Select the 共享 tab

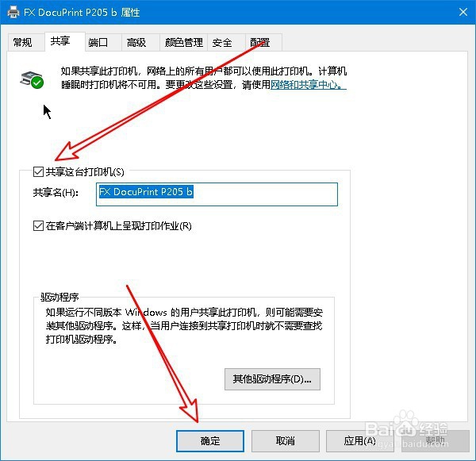click(65, 41)
